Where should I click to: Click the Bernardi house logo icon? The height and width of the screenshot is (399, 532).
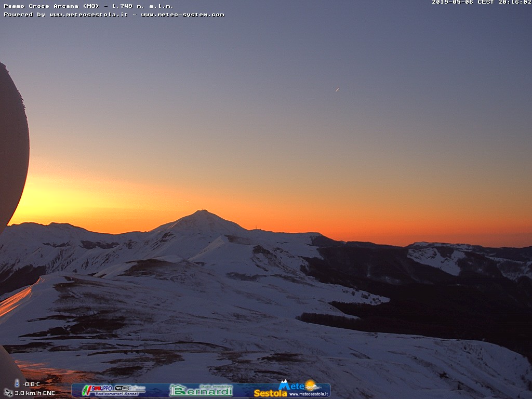coord(178,390)
